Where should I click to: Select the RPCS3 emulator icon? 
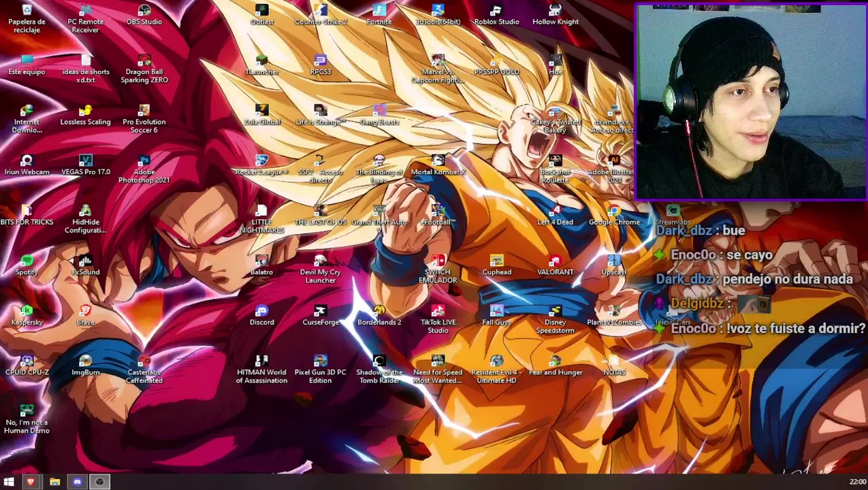321,65
